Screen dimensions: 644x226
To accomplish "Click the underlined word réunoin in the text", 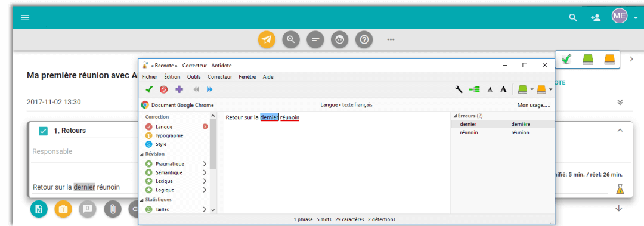I will point(290,117).
